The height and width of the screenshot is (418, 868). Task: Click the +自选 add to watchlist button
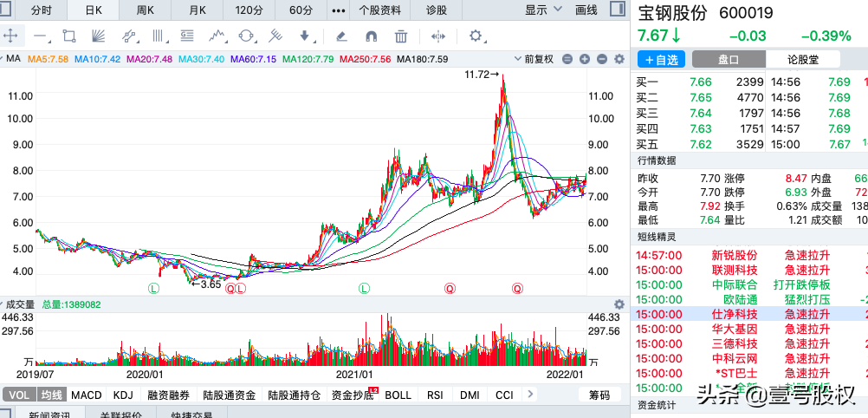(x=662, y=59)
